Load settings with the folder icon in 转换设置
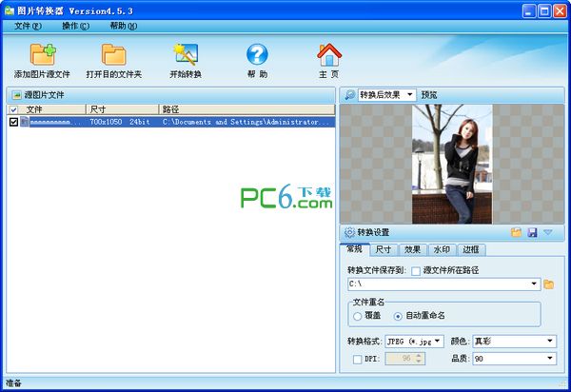This screenshot has height=392, width=571. click(516, 232)
